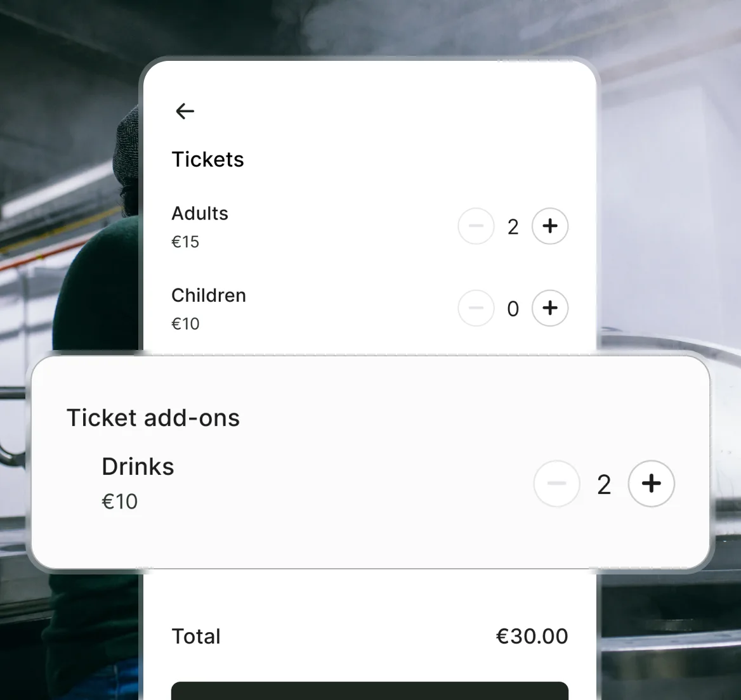
Task: Open the Ticket add-ons section
Action: (153, 417)
